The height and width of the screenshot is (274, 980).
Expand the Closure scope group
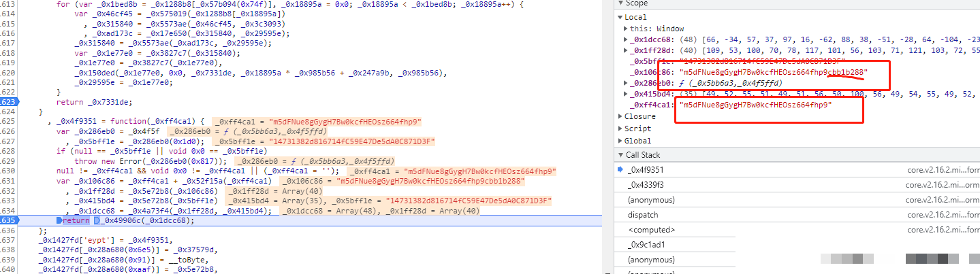620,116
